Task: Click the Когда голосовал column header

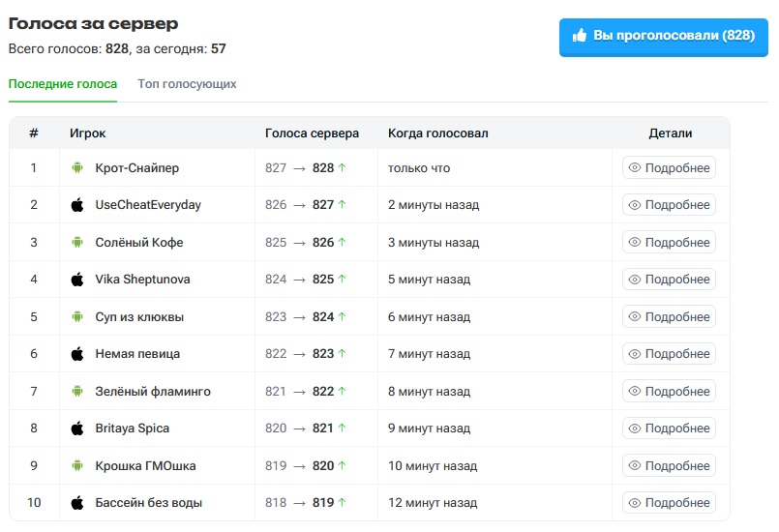Action: (438, 133)
